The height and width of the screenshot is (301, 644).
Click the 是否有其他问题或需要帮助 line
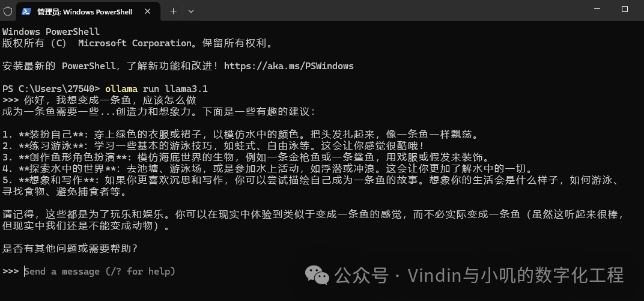tap(70, 249)
